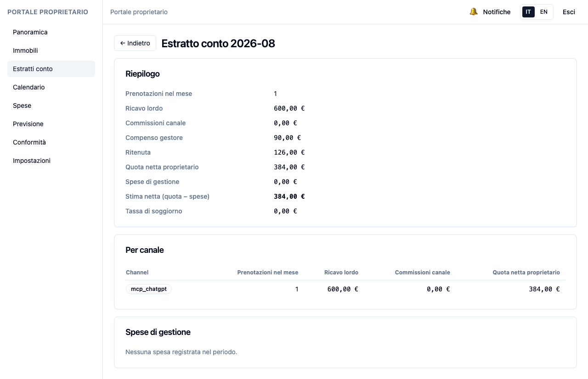Click the mcp_chatgpt channel badge
Viewport: 588px width, 379px height.
click(x=149, y=289)
